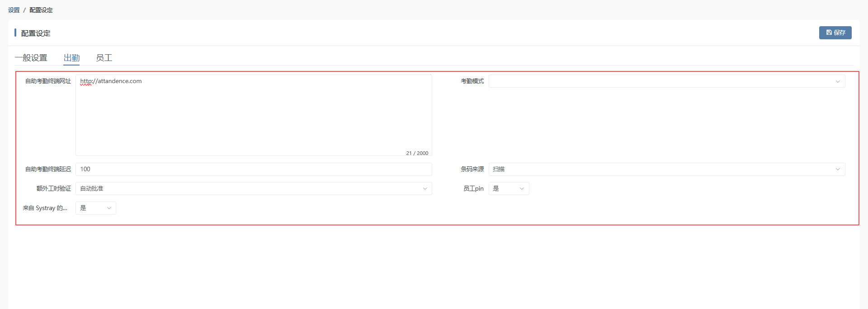Click the chevron arrow beside 员工pin value
868x309 pixels.
[x=522, y=188]
